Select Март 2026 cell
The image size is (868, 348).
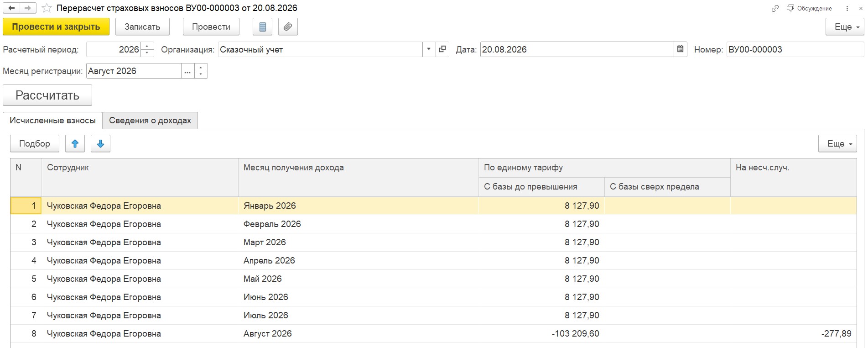[359, 243]
